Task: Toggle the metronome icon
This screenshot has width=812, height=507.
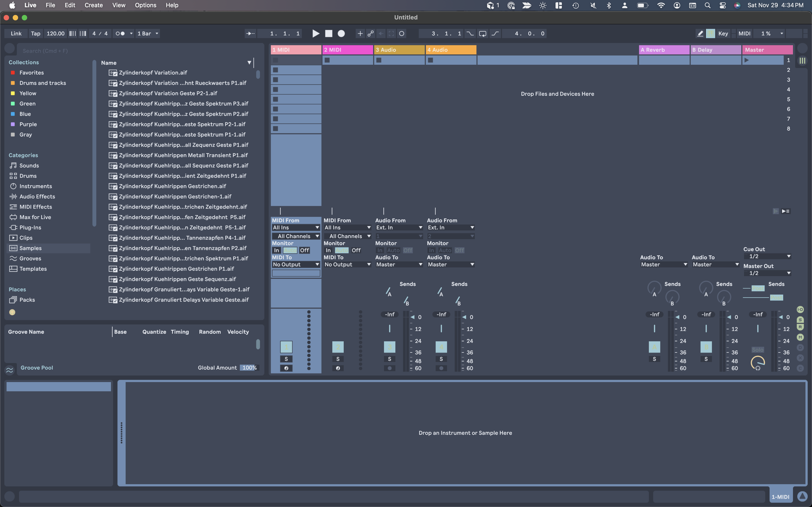Action: click(x=120, y=33)
